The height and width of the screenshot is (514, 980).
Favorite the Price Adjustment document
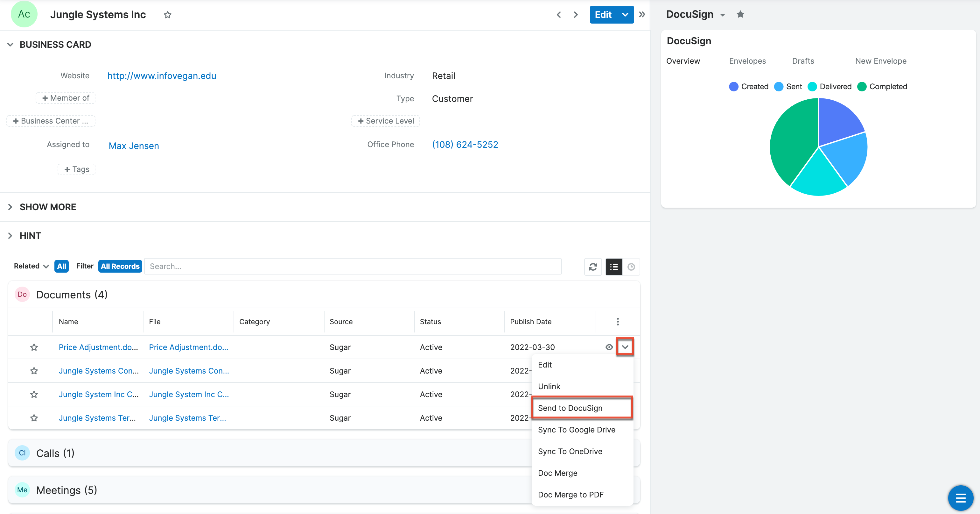pos(34,347)
